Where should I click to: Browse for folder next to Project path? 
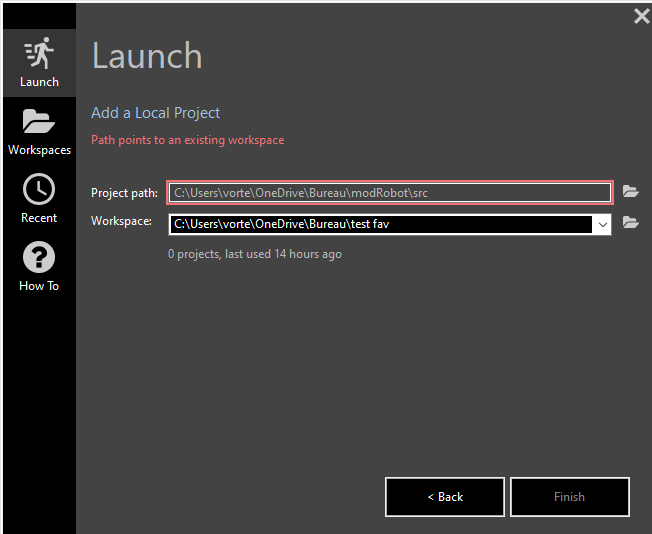[630, 192]
